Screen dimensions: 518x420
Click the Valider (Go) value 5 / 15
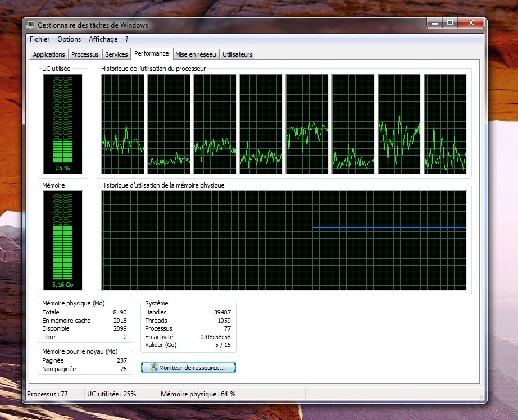tap(223, 345)
